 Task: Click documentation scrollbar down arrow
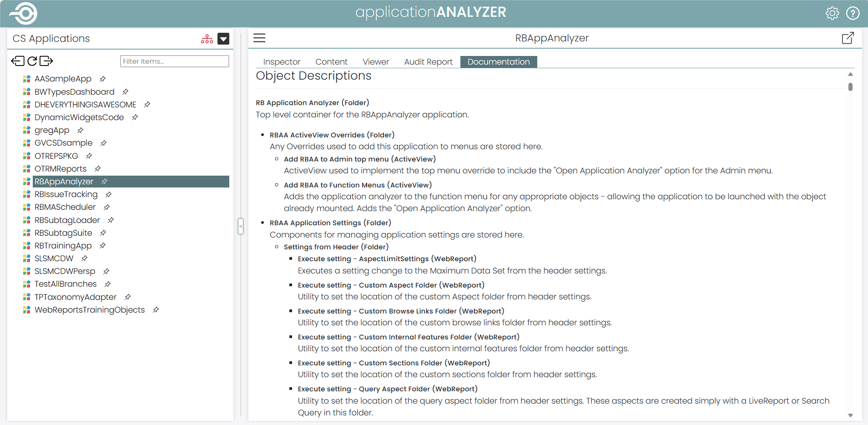point(850,415)
